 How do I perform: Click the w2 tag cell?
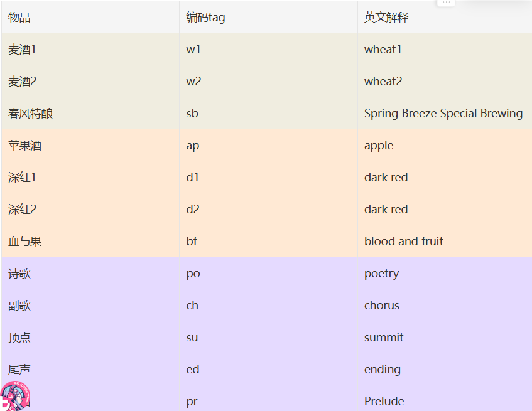pos(193,82)
